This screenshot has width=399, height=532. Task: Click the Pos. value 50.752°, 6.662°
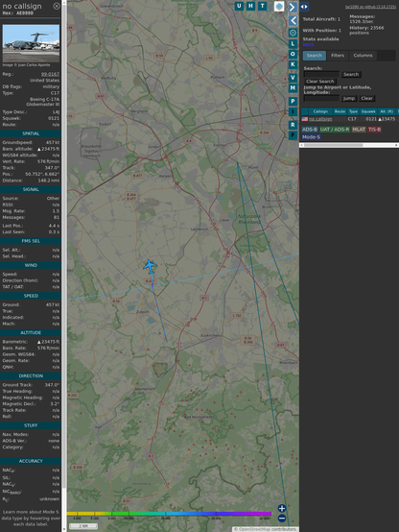(42, 174)
